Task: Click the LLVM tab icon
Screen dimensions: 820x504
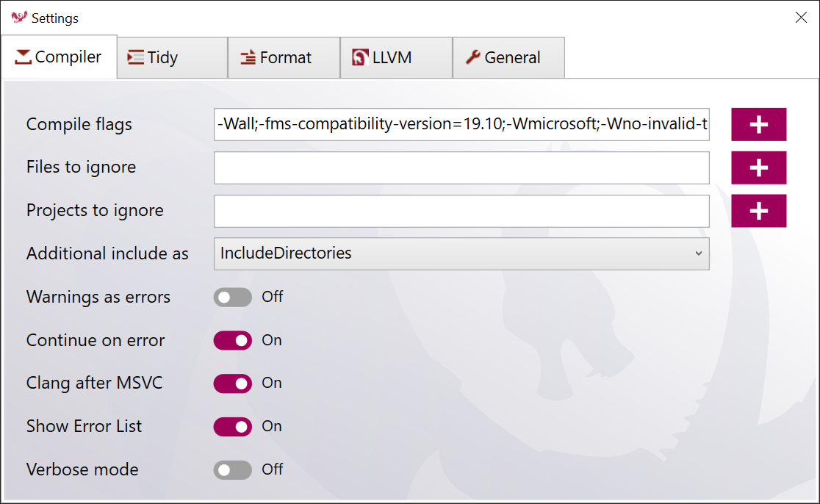Action: click(x=360, y=57)
